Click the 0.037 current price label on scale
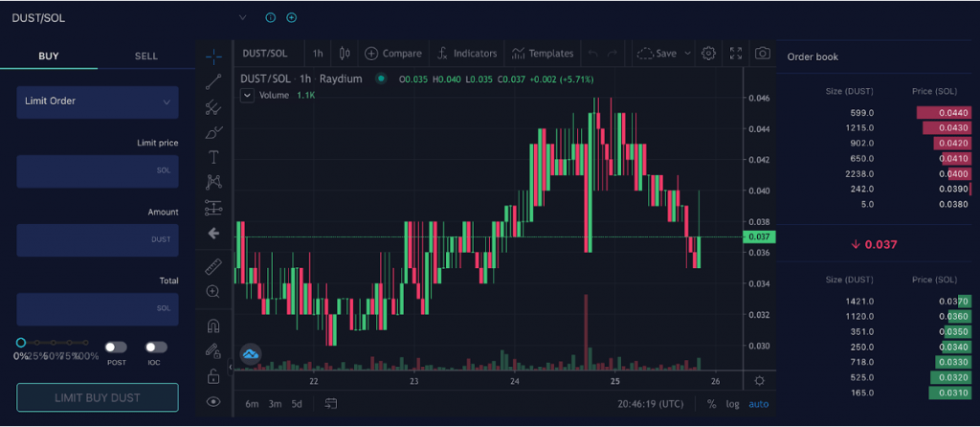The width and height of the screenshot is (980, 427). point(759,236)
